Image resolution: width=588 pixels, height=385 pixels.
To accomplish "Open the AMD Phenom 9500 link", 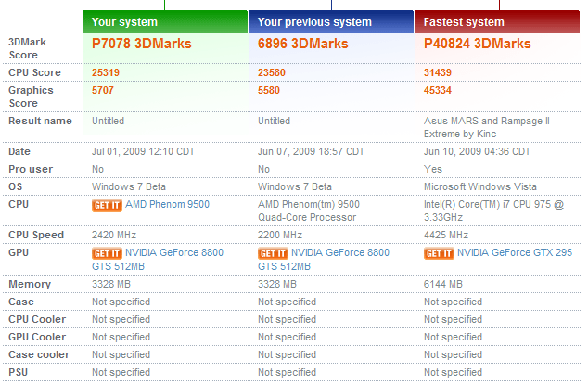I will tap(167, 204).
